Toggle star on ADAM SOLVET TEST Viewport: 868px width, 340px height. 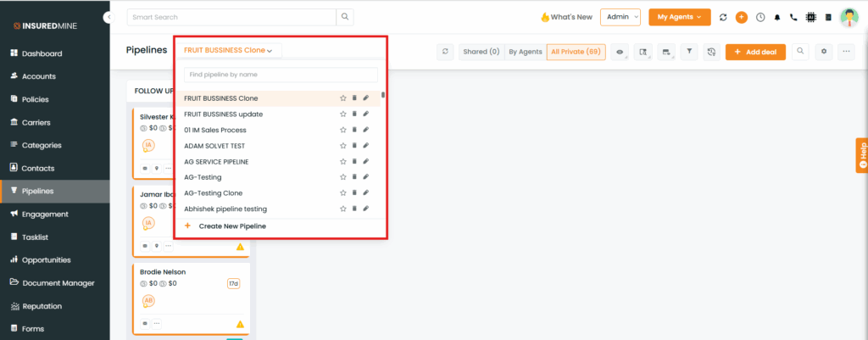(342, 146)
